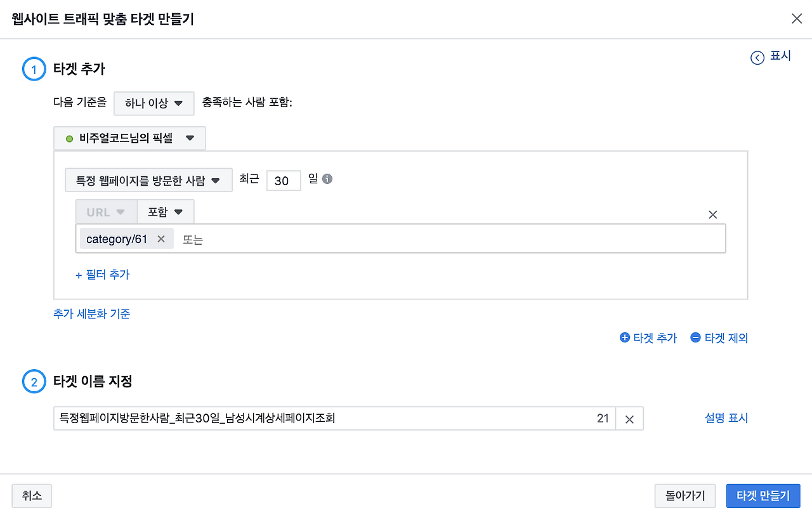Click the info icon next to 일
The width and height of the screenshot is (812, 515).
(327, 179)
